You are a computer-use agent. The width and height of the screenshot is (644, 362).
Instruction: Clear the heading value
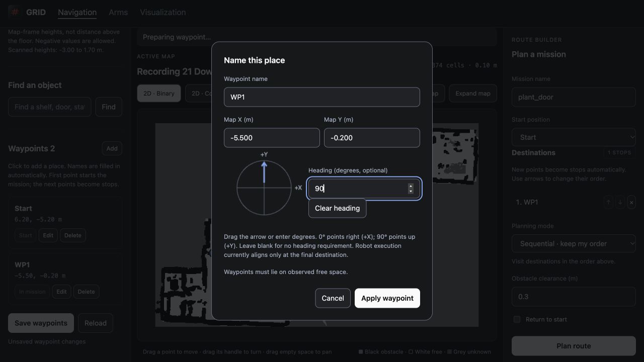(337, 208)
